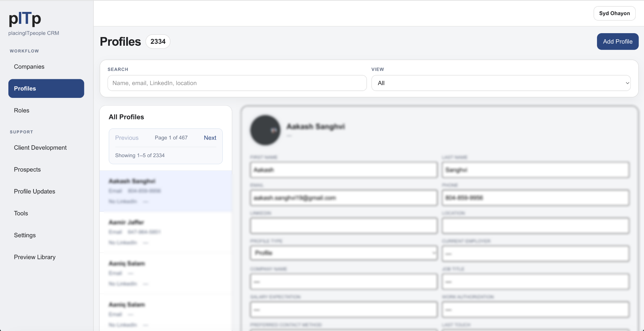Click the Work Authorization field
644x331 pixels.
pos(535,310)
